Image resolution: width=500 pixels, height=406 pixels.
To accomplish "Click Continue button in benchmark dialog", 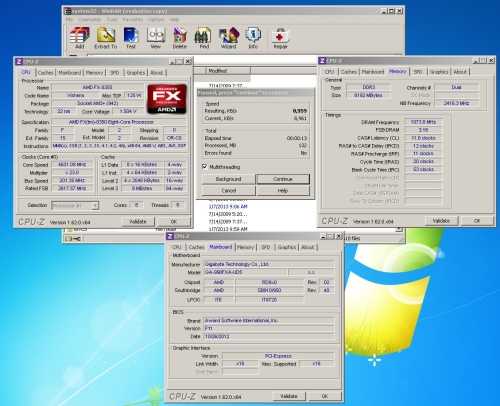I will [283, 179].
